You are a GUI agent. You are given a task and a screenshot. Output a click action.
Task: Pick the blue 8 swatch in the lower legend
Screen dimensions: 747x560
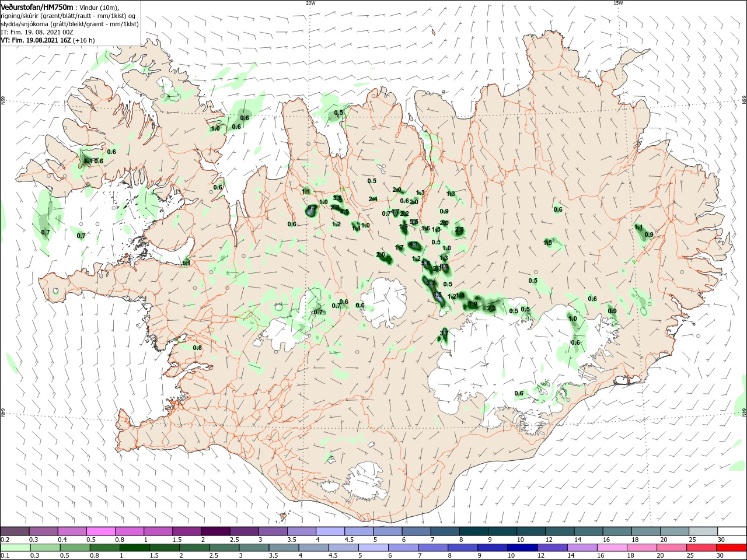point(463,547)
